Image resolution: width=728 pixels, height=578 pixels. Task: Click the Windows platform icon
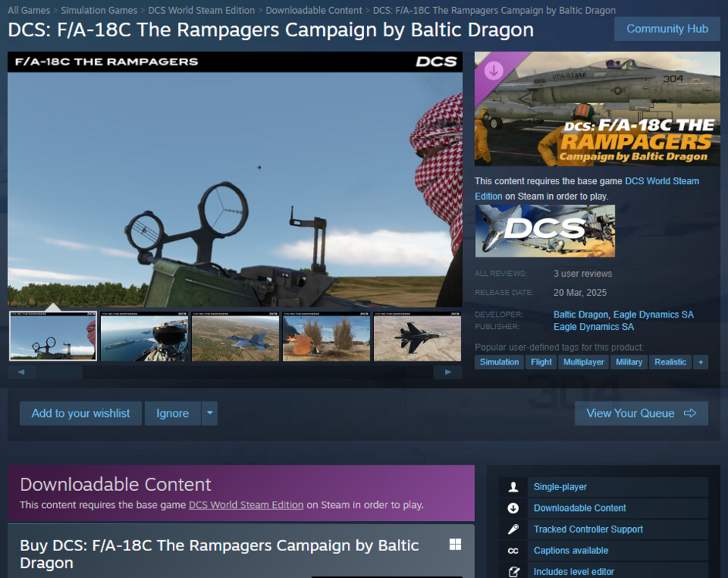[x=456, y=545]
